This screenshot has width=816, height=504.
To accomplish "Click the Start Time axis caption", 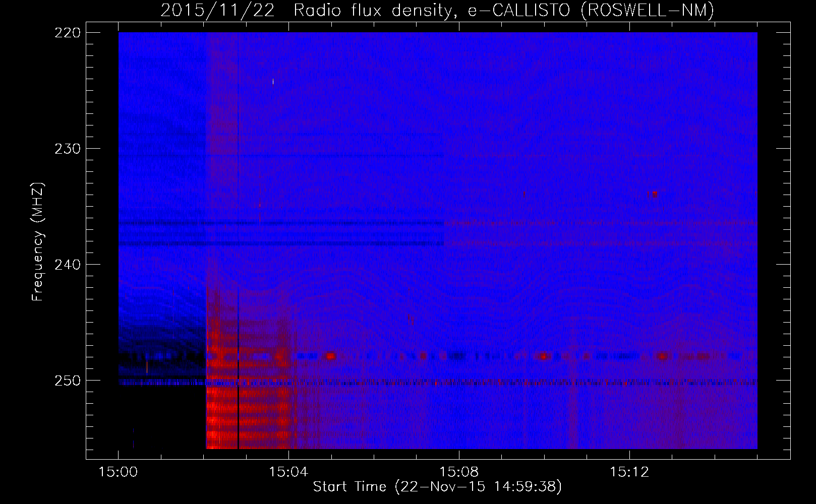I will pyautogui.click(x=437, y=487).
